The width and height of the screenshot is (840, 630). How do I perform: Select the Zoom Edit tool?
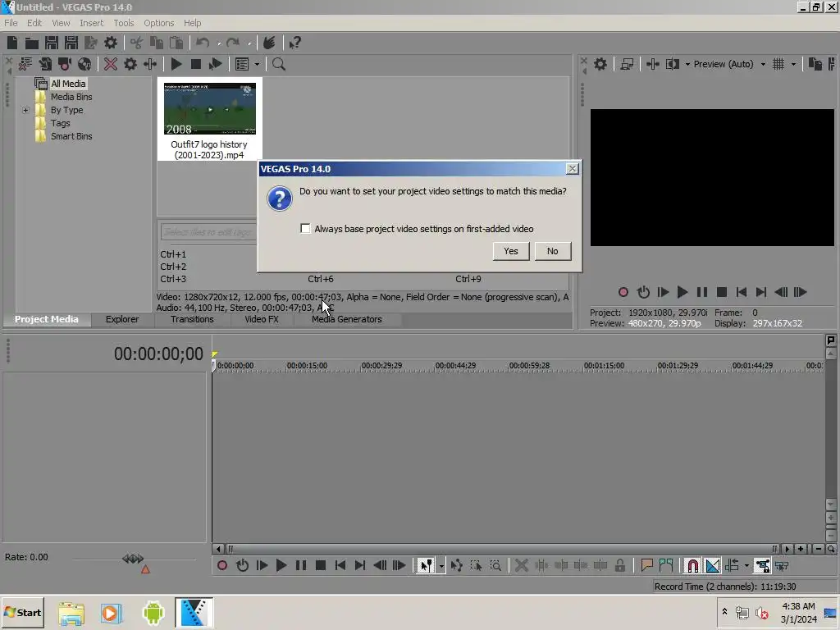(x=496, y=566)
